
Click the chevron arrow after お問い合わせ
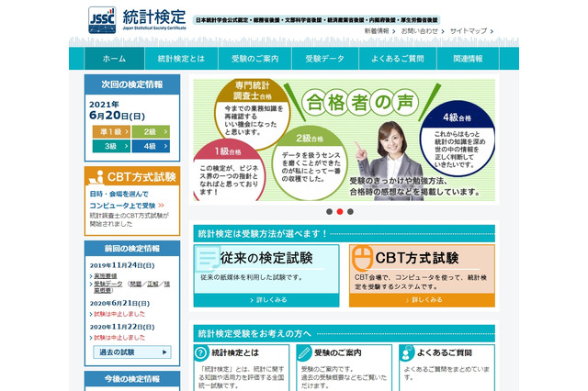[x=443, y=31]
